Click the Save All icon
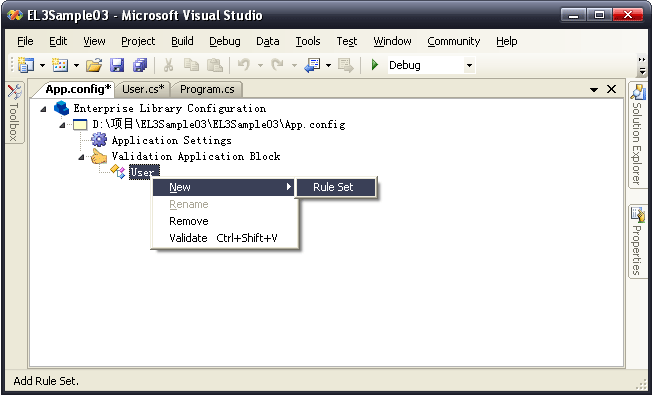Screen dimensions: 653x396 tap(140, 65)
